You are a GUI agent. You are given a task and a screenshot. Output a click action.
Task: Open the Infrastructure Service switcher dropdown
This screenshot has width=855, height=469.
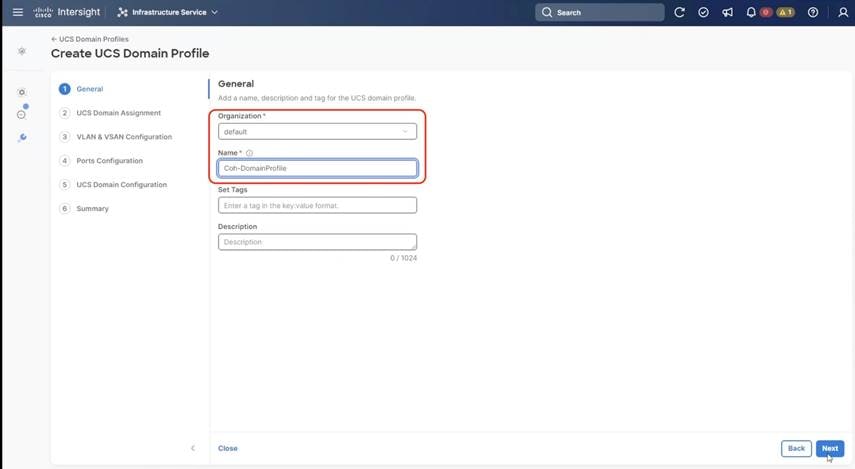click(167, 12)
